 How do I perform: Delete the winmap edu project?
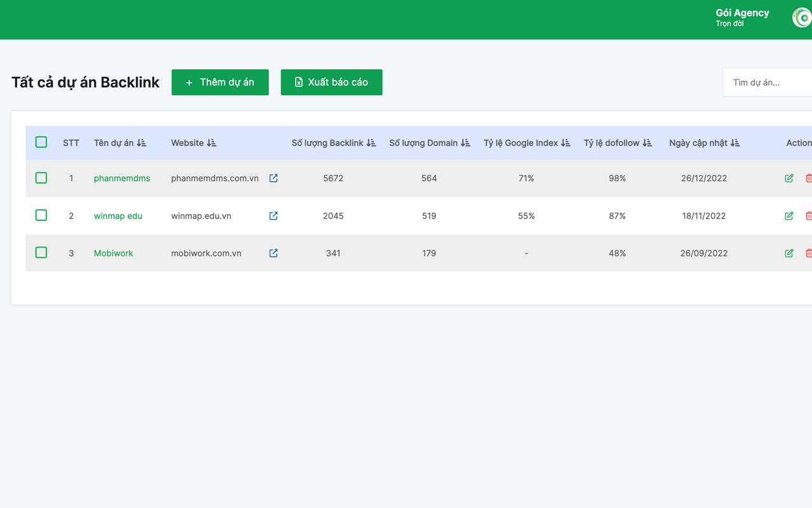[809, 216]
